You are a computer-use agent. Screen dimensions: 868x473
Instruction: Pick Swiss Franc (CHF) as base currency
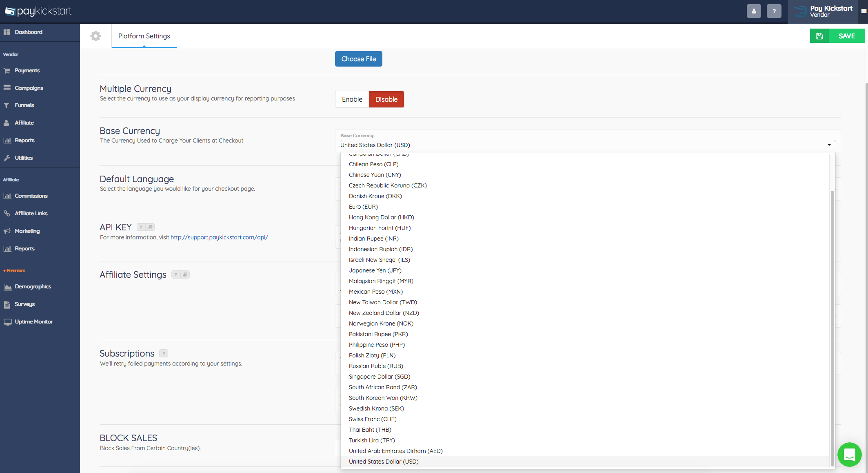pyautogui.click(x=373, y=419)
